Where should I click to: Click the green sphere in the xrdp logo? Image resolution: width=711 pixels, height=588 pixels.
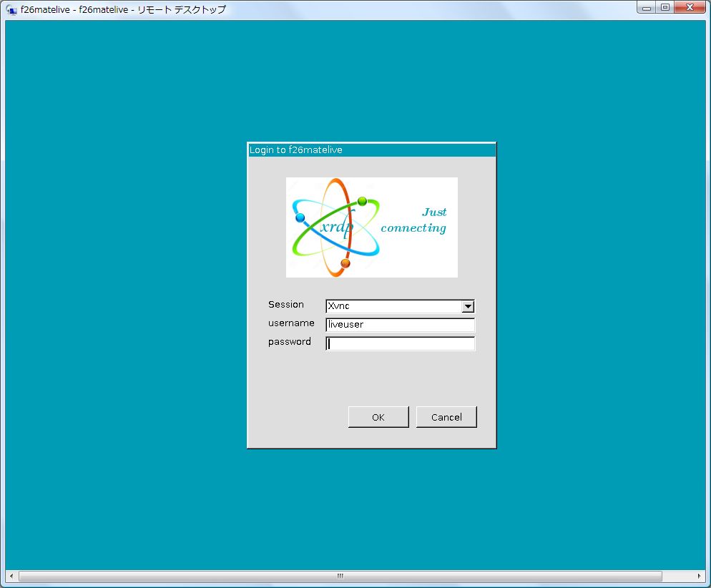point(362,201)
